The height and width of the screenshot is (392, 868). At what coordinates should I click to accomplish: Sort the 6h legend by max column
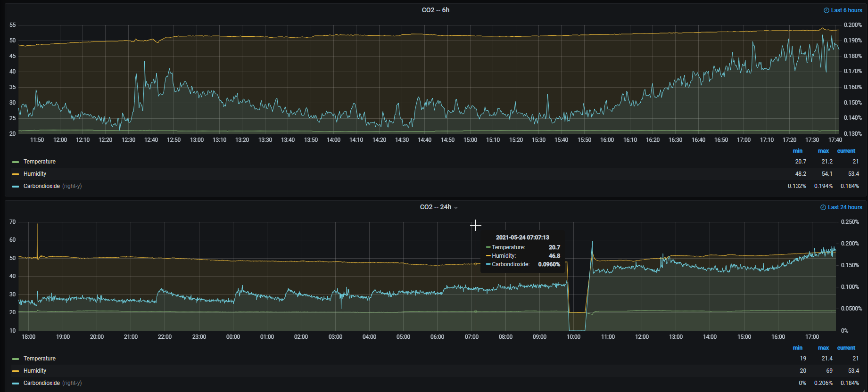[823, 151]
